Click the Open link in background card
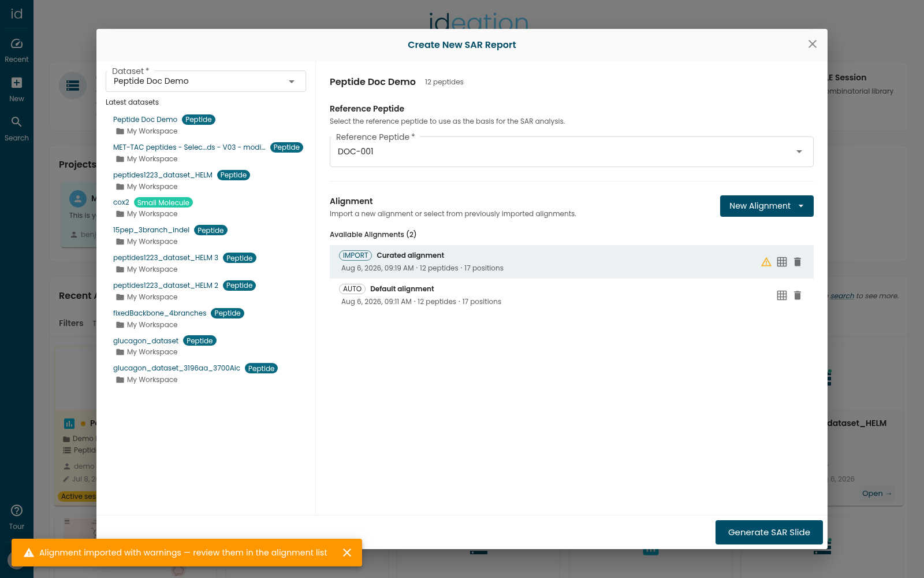The width and height of the screenshot is (924, 578). [877, 494]
